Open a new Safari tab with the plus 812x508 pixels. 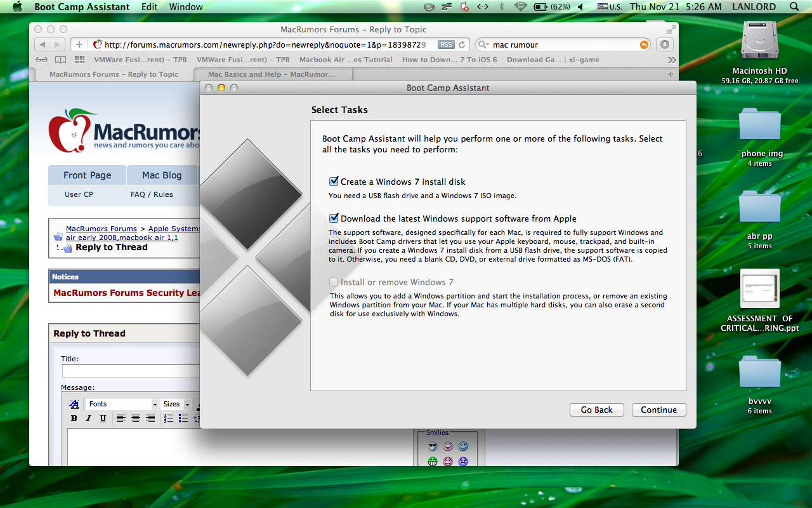671,74
